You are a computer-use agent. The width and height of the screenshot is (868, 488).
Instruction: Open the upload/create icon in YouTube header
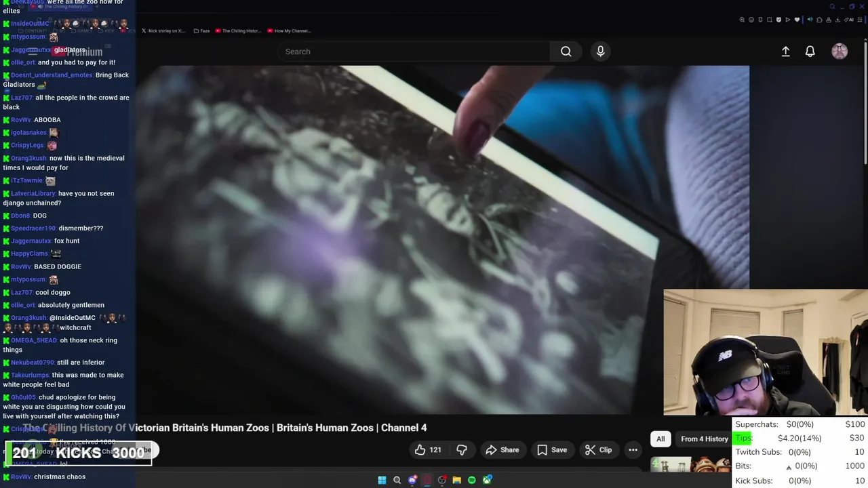pyautogui.click(x=785, y=52)
